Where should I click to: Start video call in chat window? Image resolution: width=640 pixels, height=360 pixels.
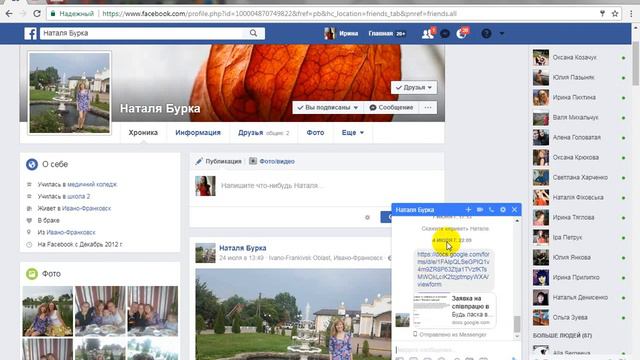click(x=480, y=209)
